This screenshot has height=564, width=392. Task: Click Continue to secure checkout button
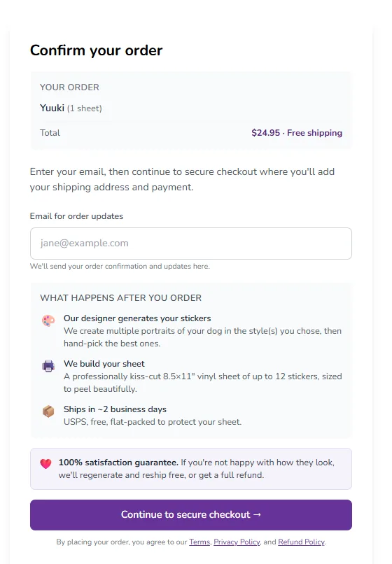pyautogui.click(x=191, y=515)
